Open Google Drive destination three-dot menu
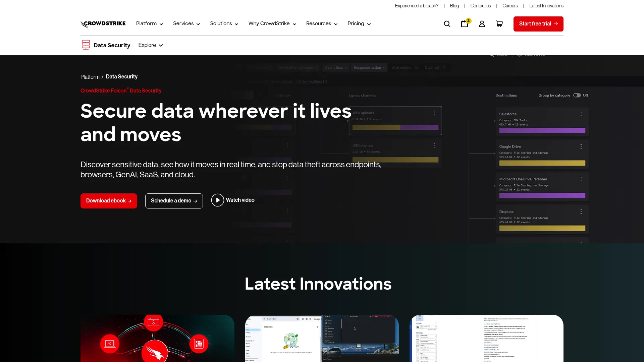 coord(581,146)
